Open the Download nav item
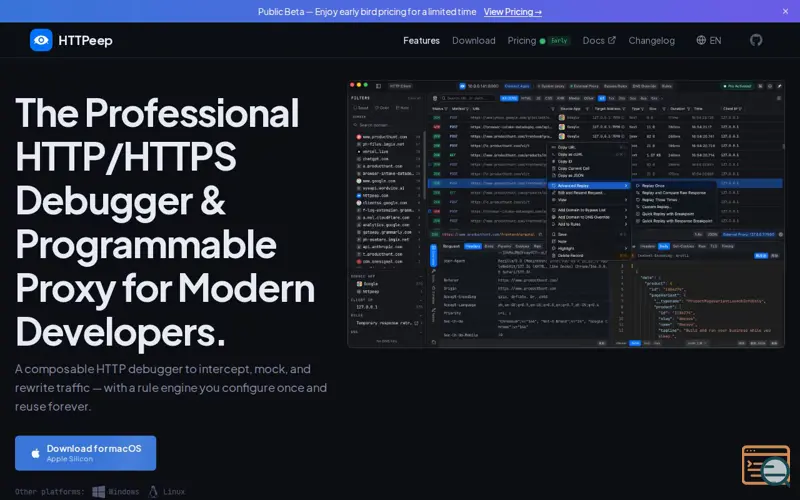Image resolution: width=800 pixels, height=500 pixels. click(x=473, y=40)
